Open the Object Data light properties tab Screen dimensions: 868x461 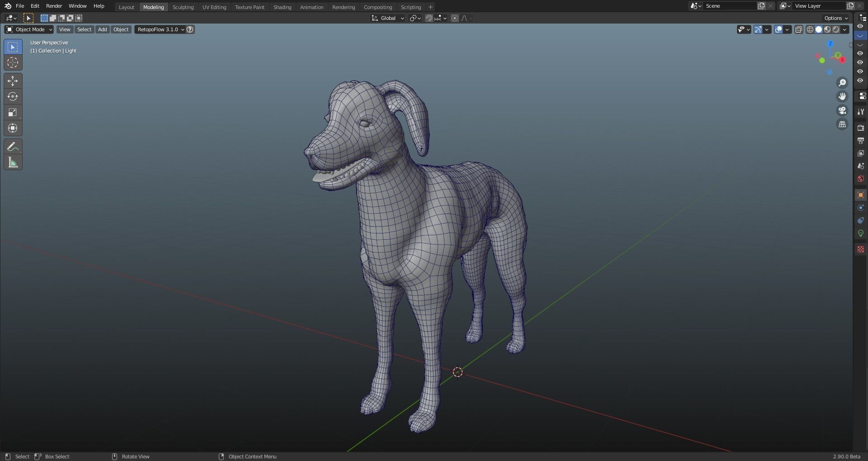861,233
